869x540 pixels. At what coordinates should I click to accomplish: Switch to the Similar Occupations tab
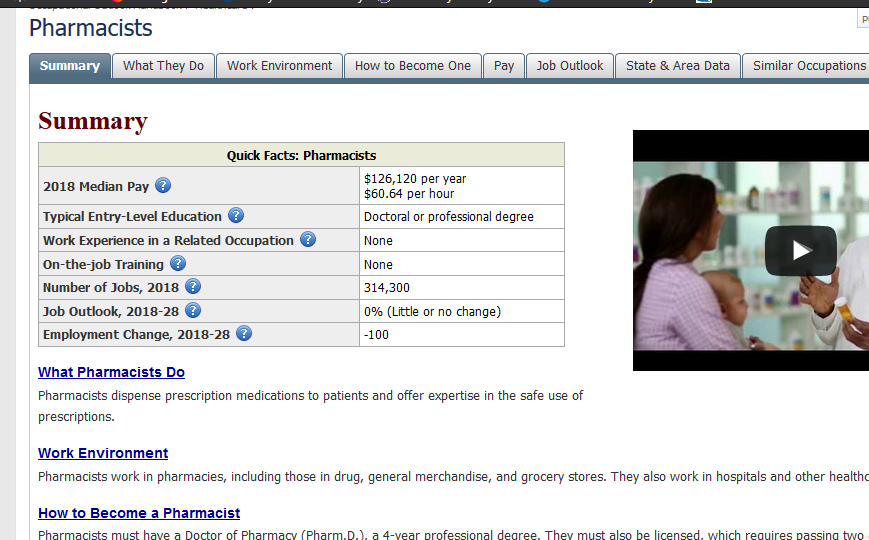tap(806, 66)
